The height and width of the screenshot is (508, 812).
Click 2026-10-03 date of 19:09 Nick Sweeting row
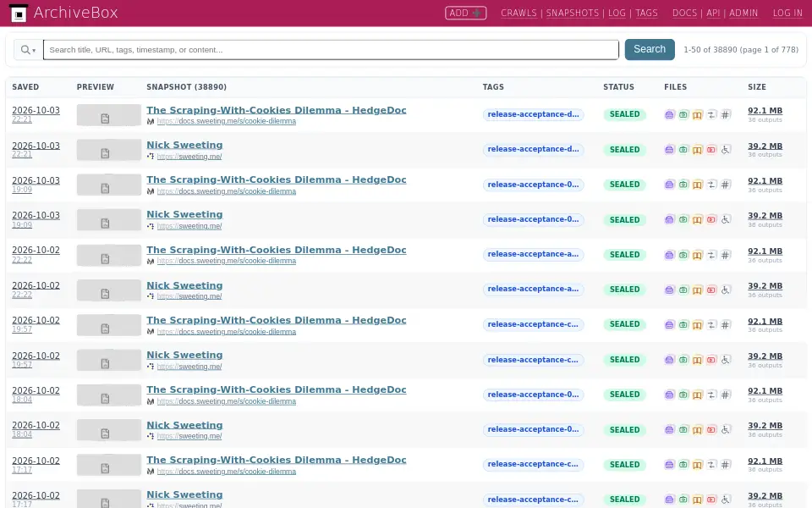pyautogui.click(x=36, y=215)
